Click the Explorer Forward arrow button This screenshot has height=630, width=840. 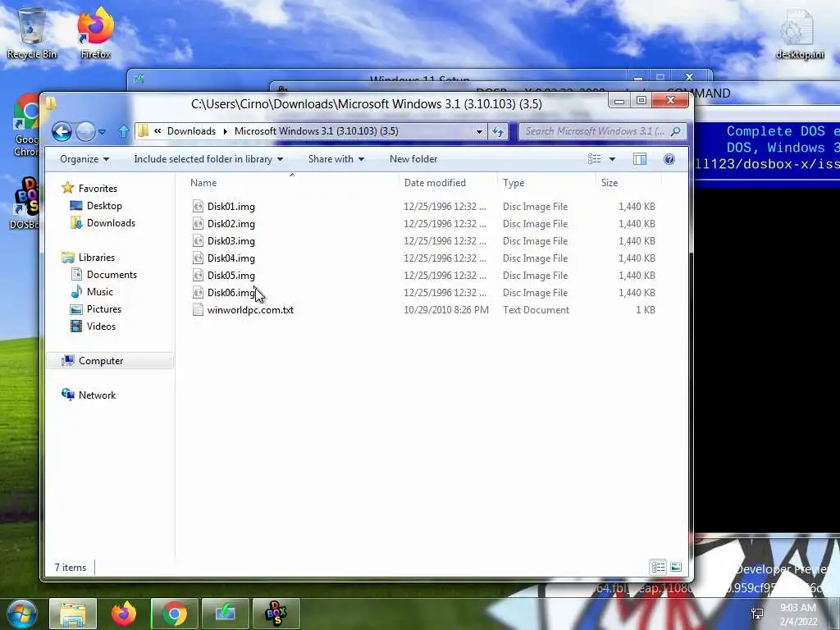coord(85,131)
